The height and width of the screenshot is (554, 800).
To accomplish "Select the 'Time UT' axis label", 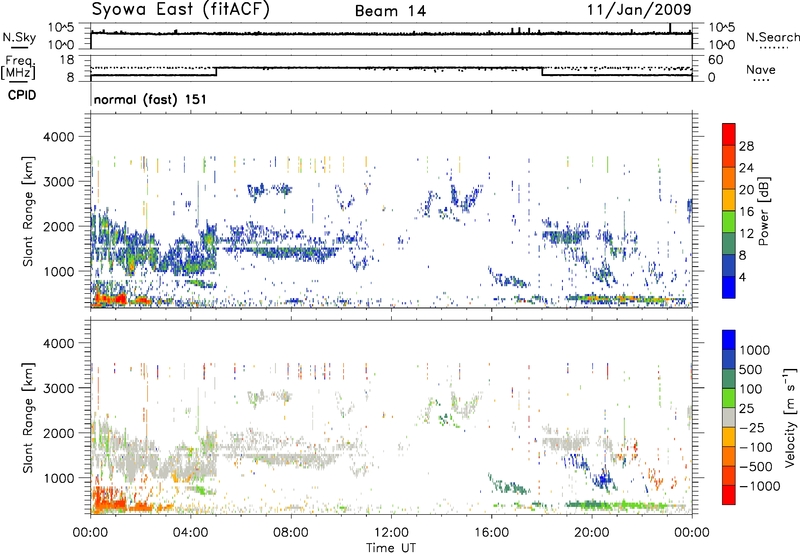I will (x=391, y=548).
